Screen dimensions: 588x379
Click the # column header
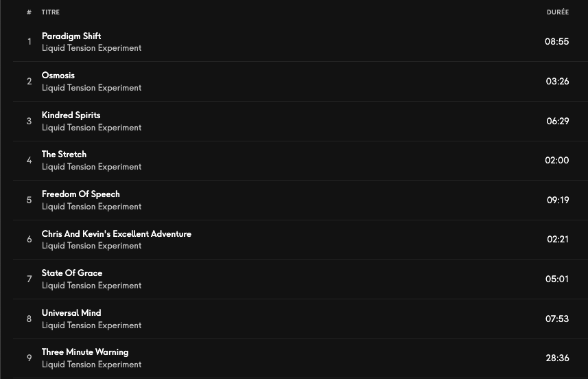29,12
